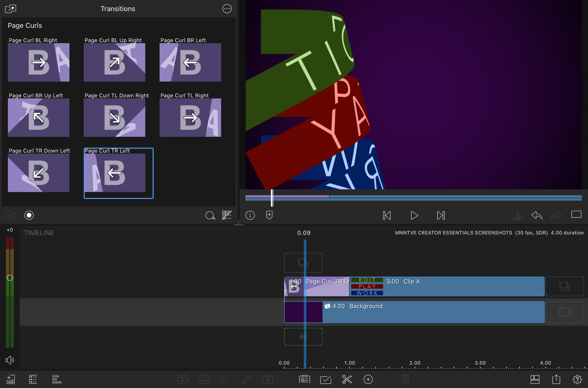Click the share export icon

556,379
